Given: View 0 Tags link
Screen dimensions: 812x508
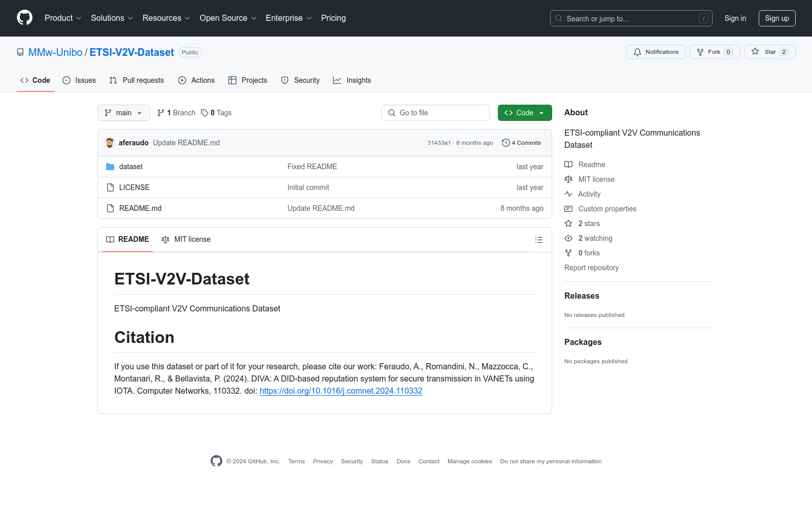Looking at the screenshot, I should (216, 113).
